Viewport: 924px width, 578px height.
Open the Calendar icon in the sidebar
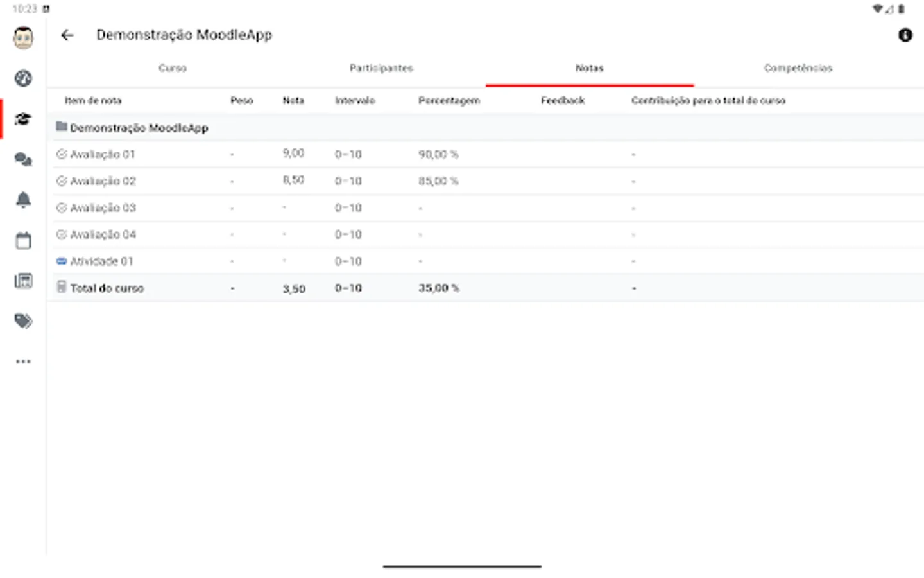(x=23, y=240)
